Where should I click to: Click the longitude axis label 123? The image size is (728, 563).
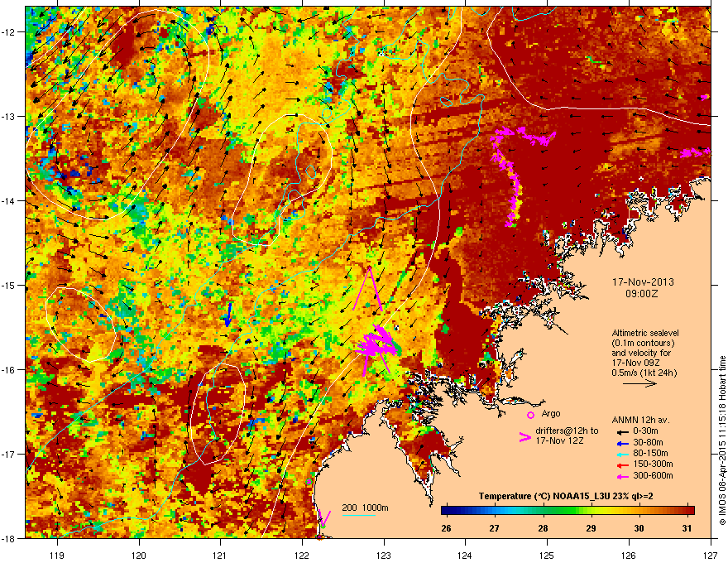[384, 555]
